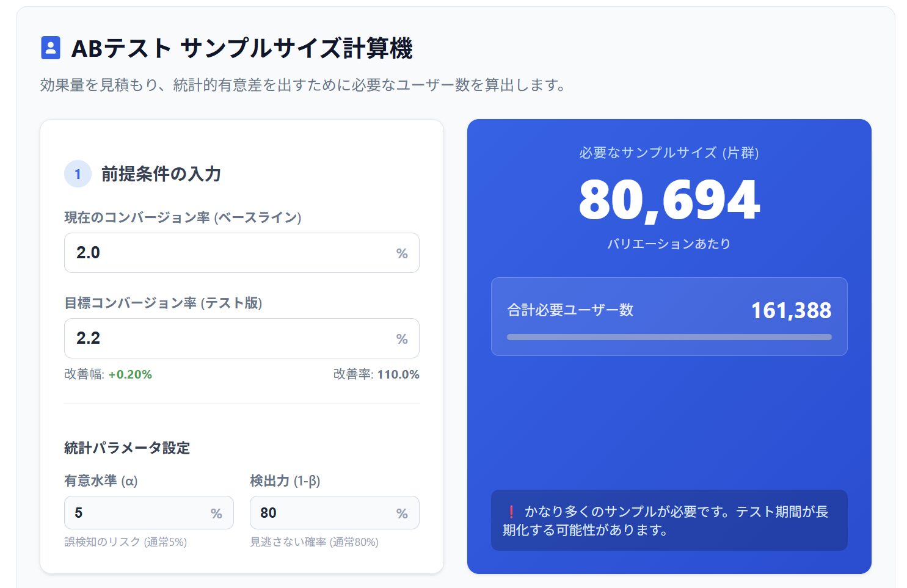This screenshot has width=907, height=588.
Task: Click the step 1 circle badge
Action: coord(78,174)
